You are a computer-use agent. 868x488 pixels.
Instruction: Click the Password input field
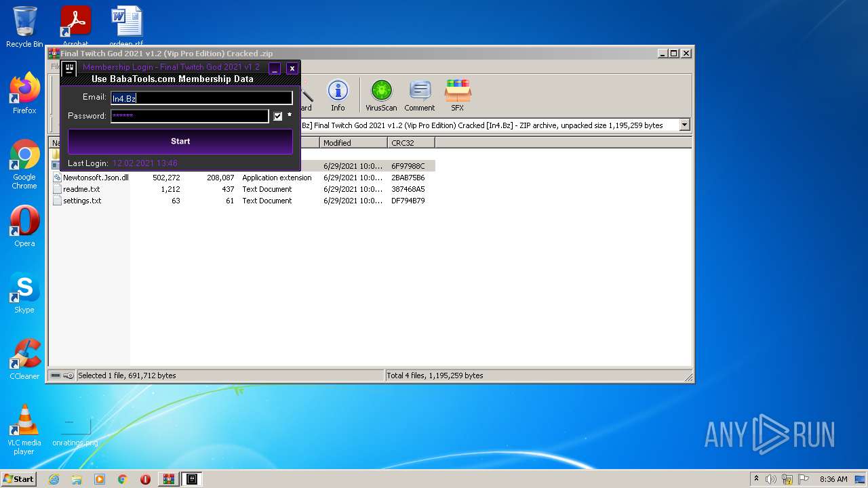click(x=190, y=116)
